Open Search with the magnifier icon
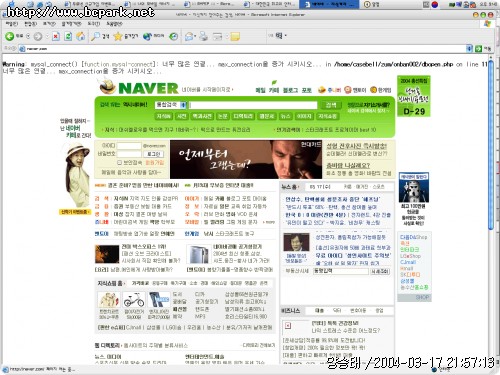 tap(96, 36)
